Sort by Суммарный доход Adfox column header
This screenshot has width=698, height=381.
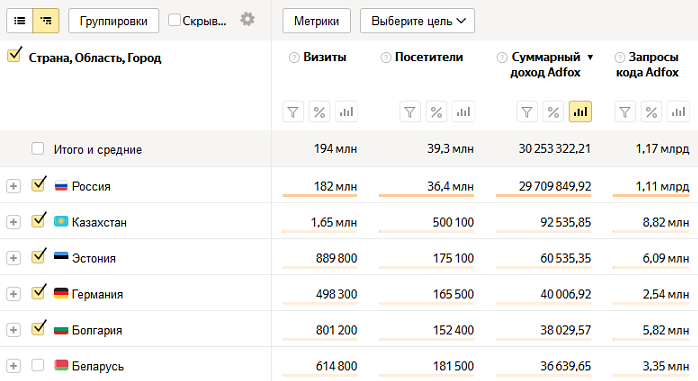click(x=546, y=65)
